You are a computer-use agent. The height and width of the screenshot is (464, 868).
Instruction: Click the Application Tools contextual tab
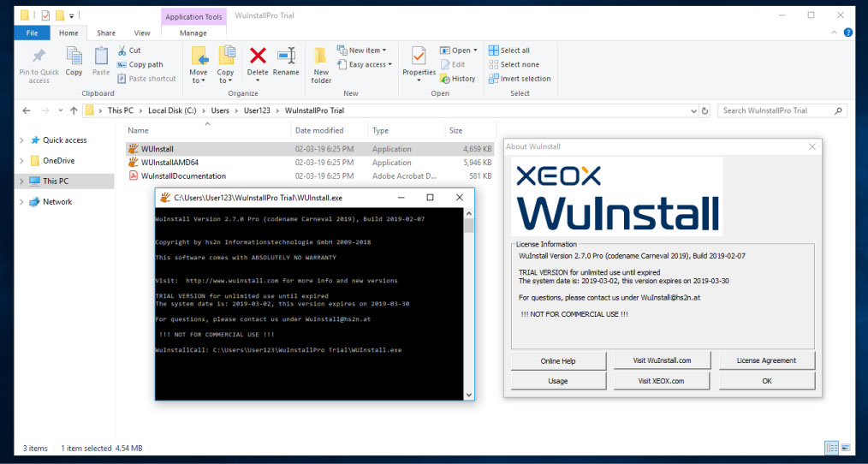coord(193,16)
